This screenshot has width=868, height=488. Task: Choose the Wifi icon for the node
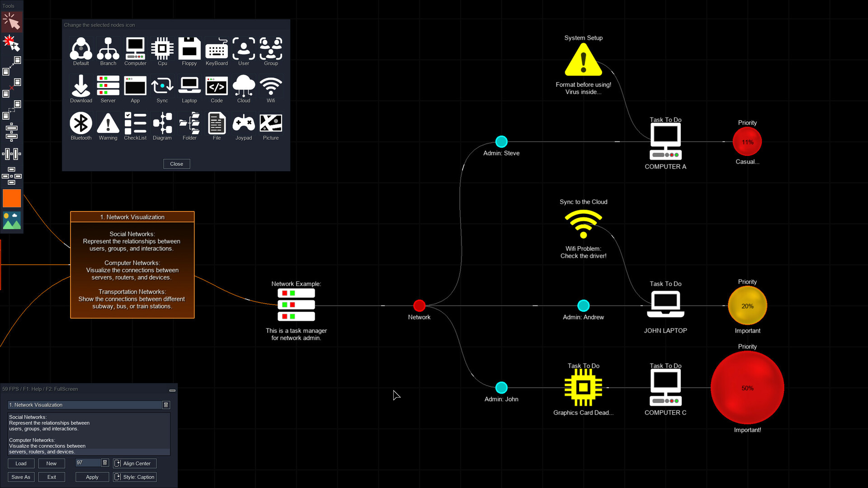tap(271, 86)
